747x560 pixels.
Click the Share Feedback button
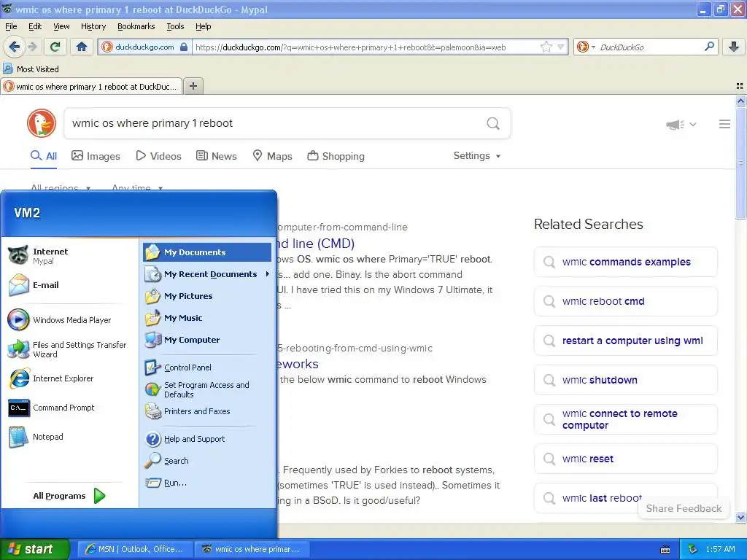[684, 508]
